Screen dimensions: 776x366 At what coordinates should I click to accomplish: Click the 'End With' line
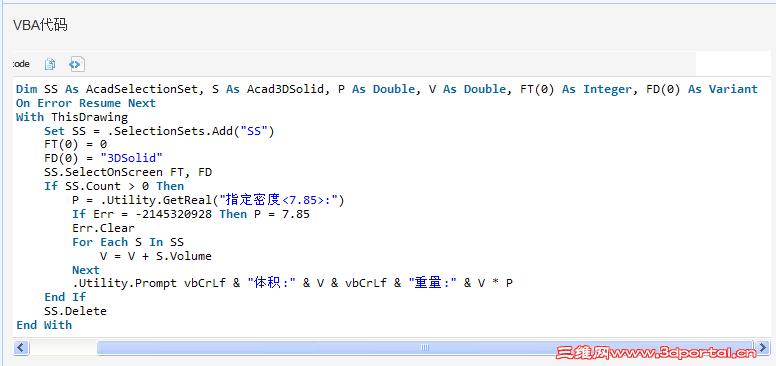44,325
